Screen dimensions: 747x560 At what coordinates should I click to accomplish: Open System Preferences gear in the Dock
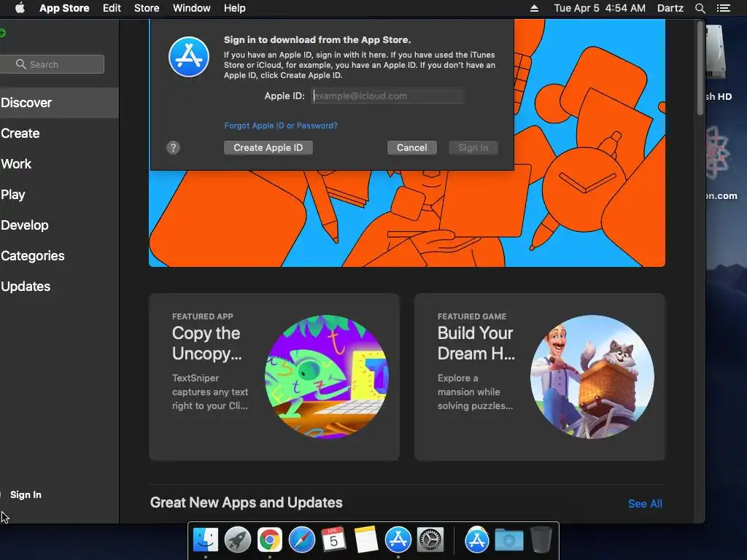click(430, 540)
